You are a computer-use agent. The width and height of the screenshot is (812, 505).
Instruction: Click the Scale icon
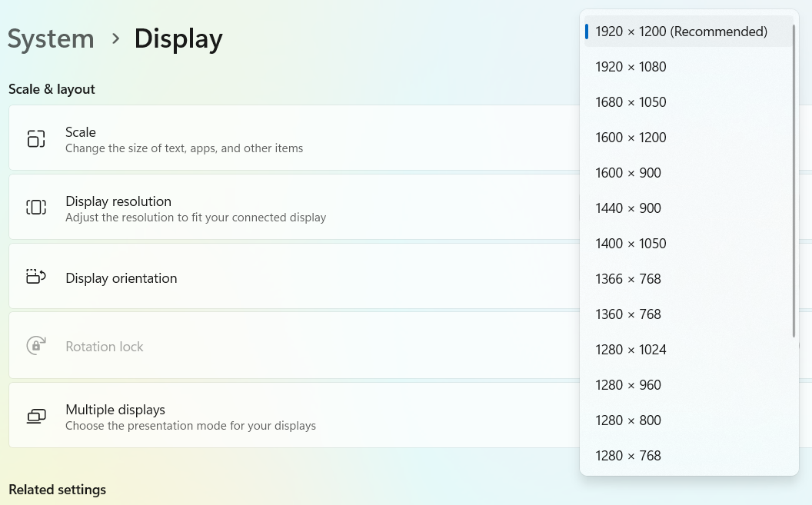pyautogui.click(x=36, y=138)
